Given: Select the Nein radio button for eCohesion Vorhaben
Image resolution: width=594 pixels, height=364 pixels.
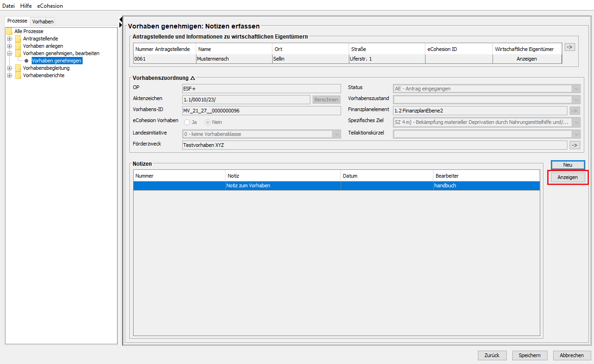Looking at the screenshot, I should [x=207, y=122].
